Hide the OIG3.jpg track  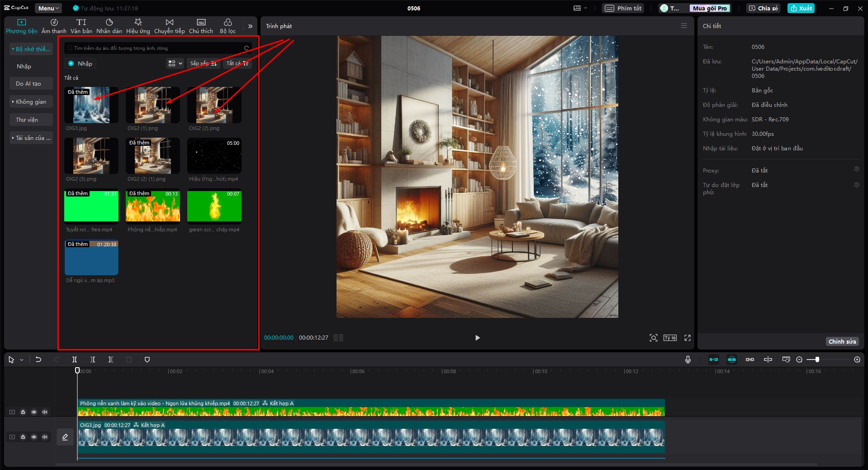tap(34, 437)
